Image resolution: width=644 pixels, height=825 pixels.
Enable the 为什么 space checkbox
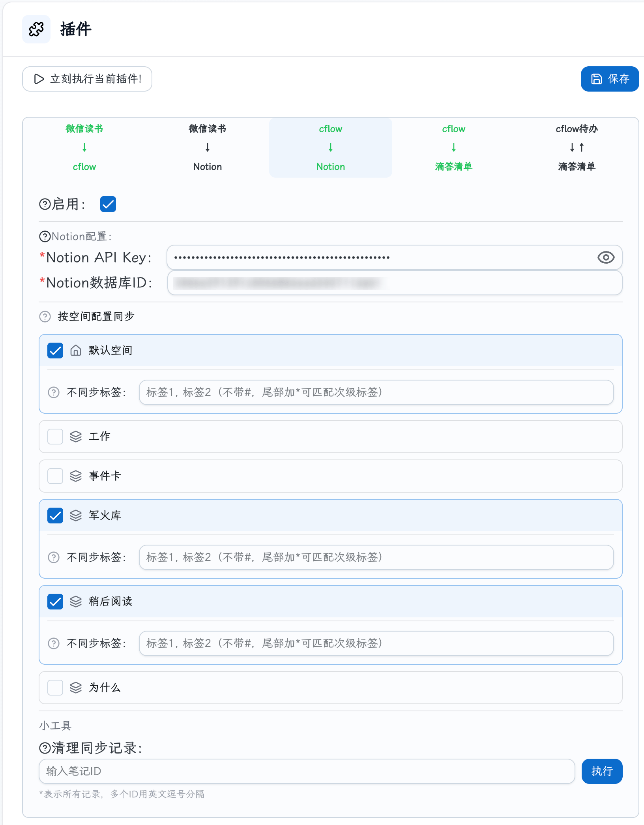[x=55, y=688]
